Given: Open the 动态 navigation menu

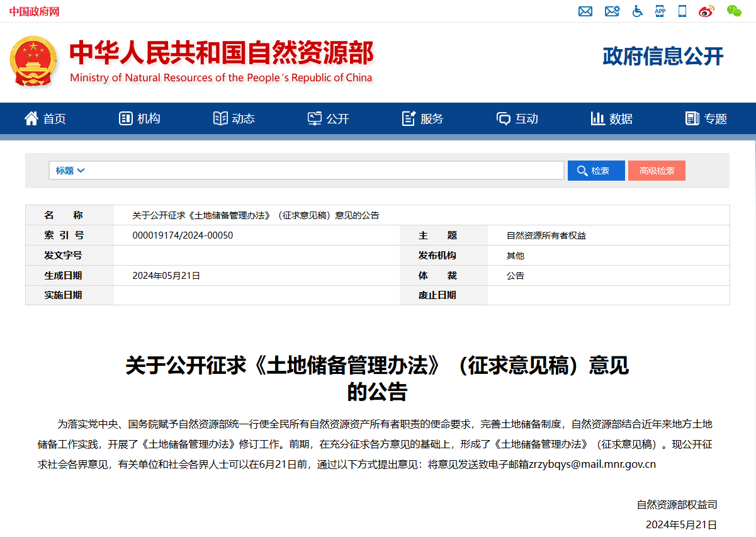Looking at the screenshot, I should (234, 118).
